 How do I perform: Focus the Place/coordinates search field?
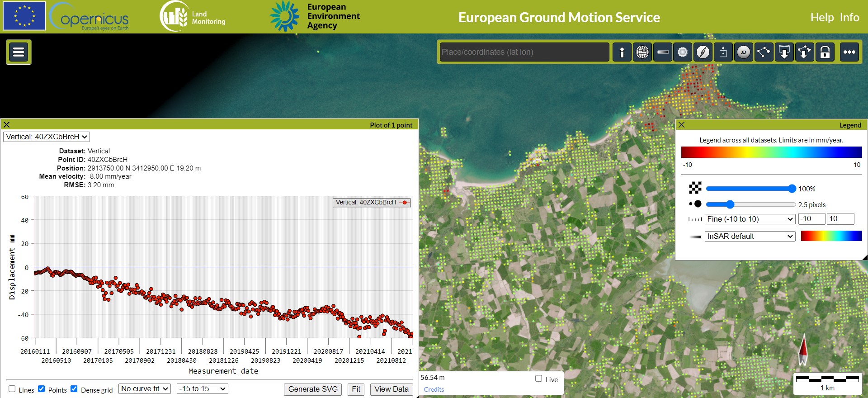click(x=524, y=52)
